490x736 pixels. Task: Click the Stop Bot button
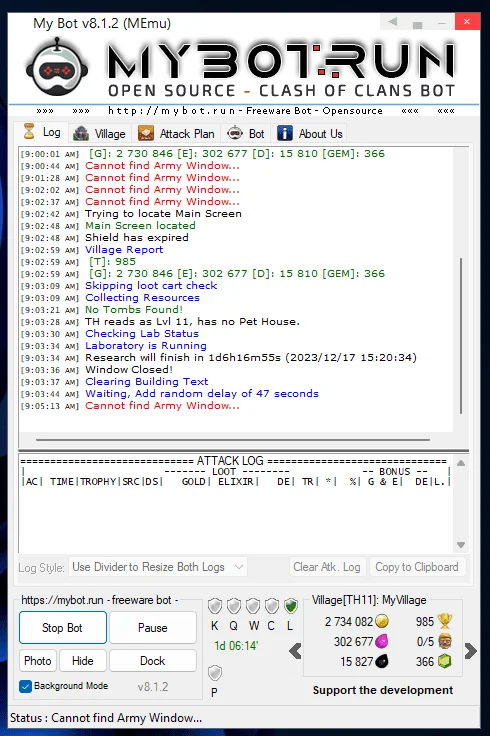pos(62,628)
